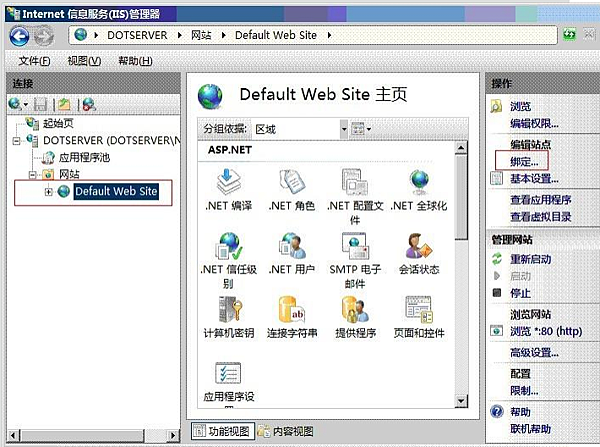Collapse the 网站 tree node
This screenshot has width=600, height=447.
[x=33, y=175]
